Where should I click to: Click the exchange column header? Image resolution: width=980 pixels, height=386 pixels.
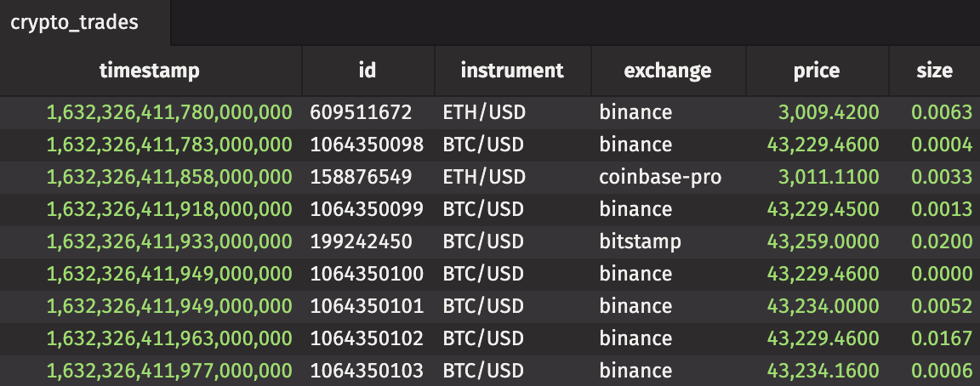tap(668, 71)
